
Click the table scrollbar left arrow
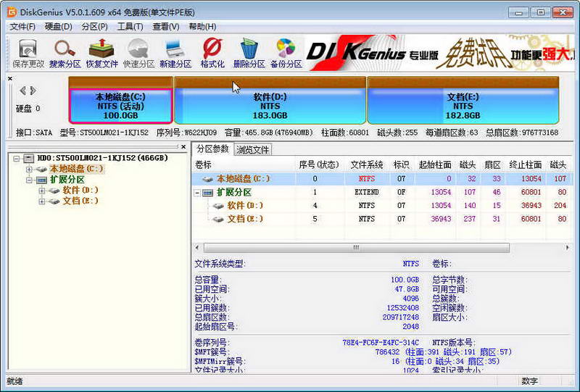197,247
